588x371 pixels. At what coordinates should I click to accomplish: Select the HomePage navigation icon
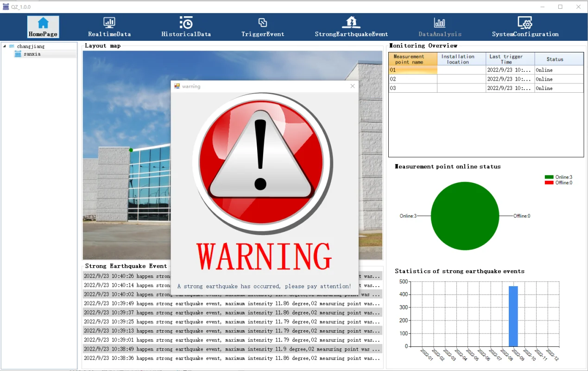[x=43, y=22]
